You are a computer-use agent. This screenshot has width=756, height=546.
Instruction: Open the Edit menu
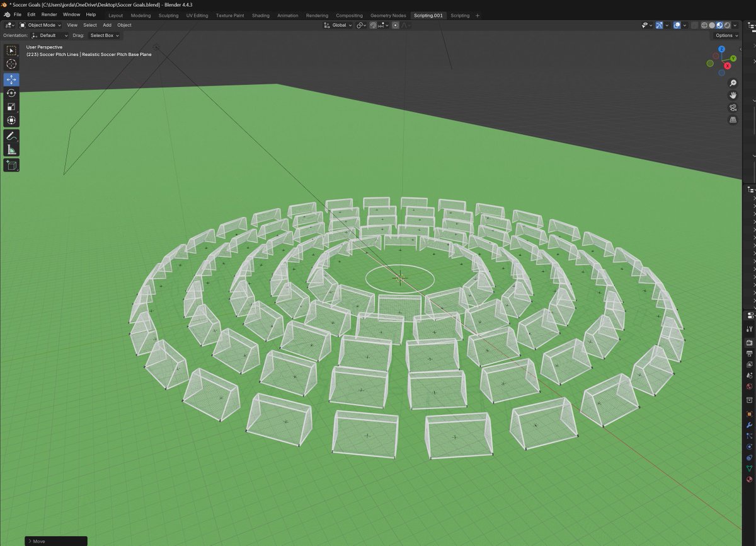click(x=31, y=15)
